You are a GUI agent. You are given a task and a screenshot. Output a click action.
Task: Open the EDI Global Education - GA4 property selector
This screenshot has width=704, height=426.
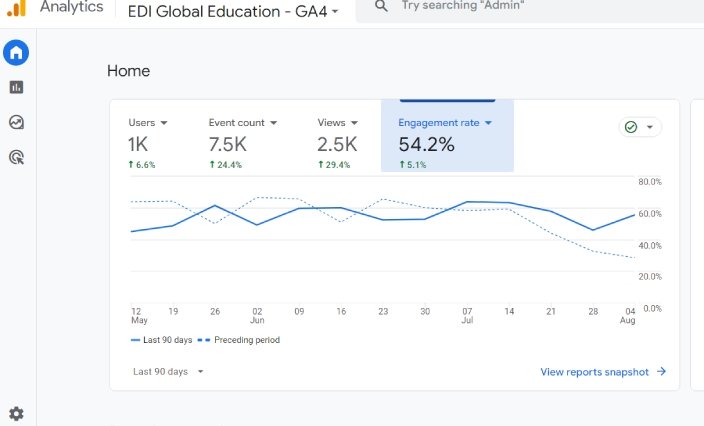coord(233,11)
